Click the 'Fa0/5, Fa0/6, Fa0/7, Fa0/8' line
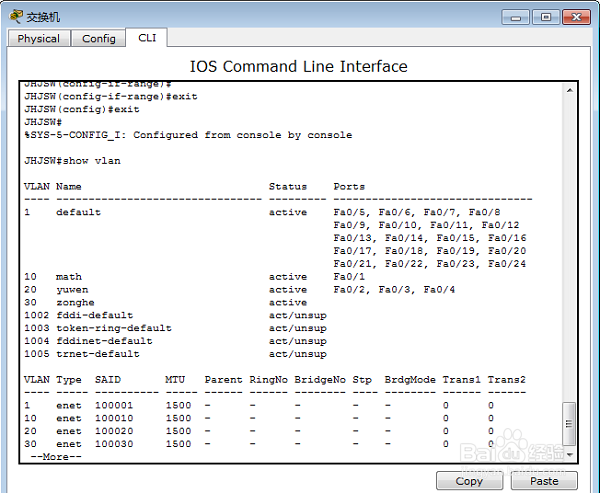Image resolution: width=600 pixels, height=493 pixels. [x=417, y=212]
